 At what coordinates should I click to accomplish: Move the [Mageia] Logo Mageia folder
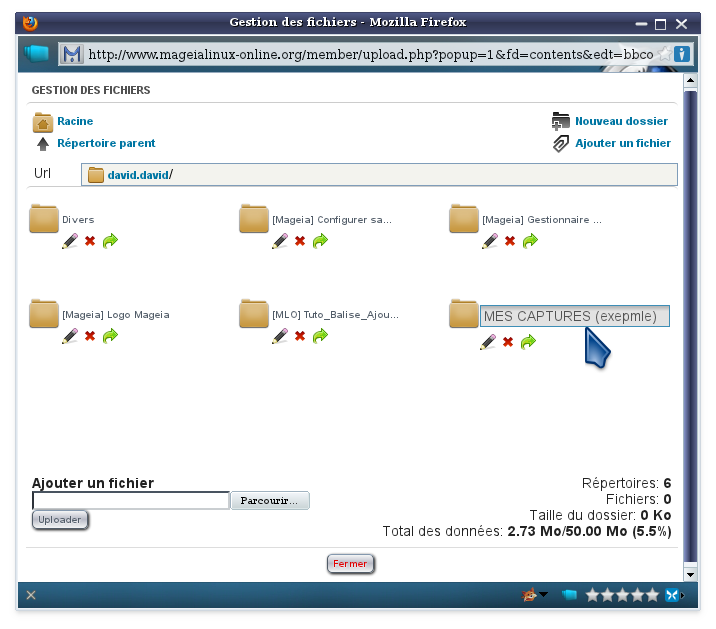tap(110, 336)
